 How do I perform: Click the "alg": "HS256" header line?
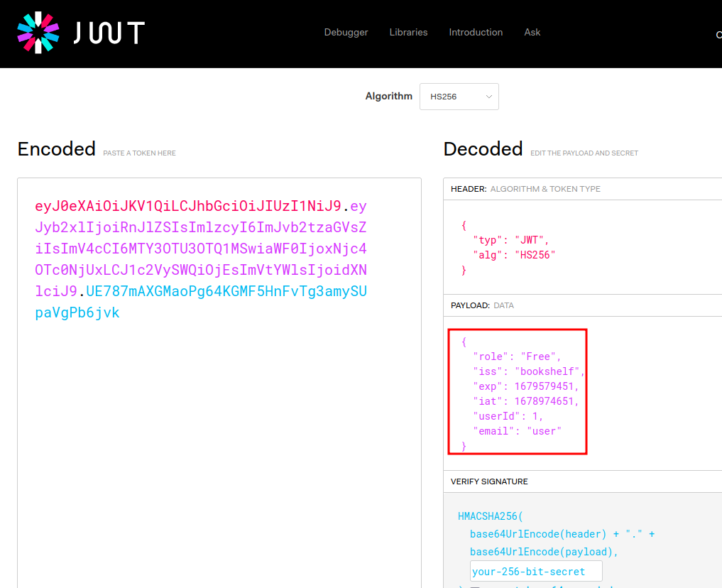click(x=514, y=255)
